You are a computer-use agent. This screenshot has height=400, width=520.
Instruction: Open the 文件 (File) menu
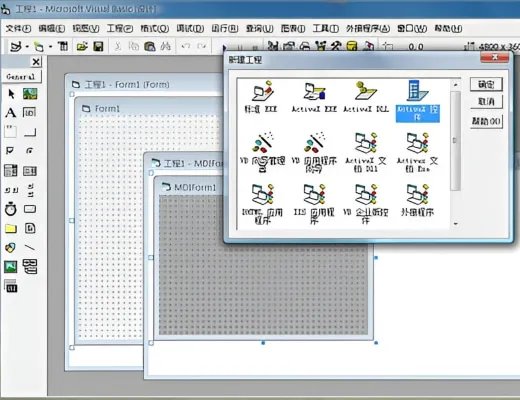[x=18, y=29]
